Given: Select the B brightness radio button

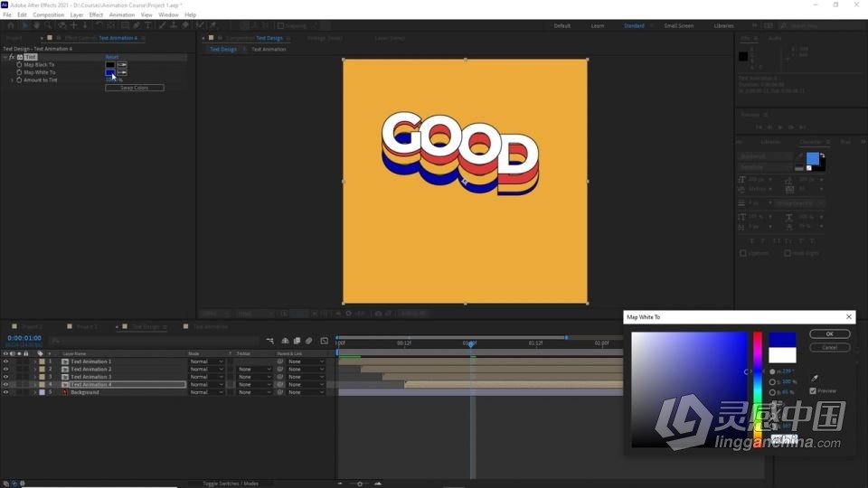Looking at the screenshot, I should (x=772, y=392).
